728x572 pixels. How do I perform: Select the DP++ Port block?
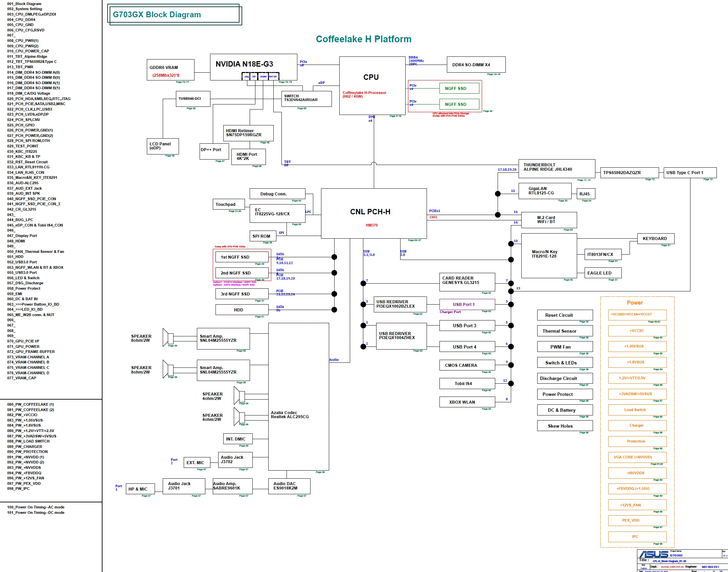[214, 151]
